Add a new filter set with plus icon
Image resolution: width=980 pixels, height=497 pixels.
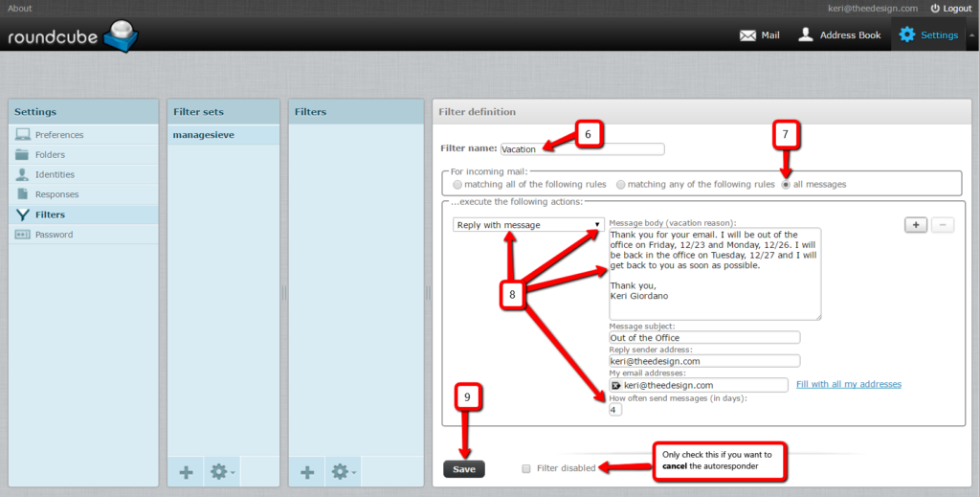click(186, 471)
